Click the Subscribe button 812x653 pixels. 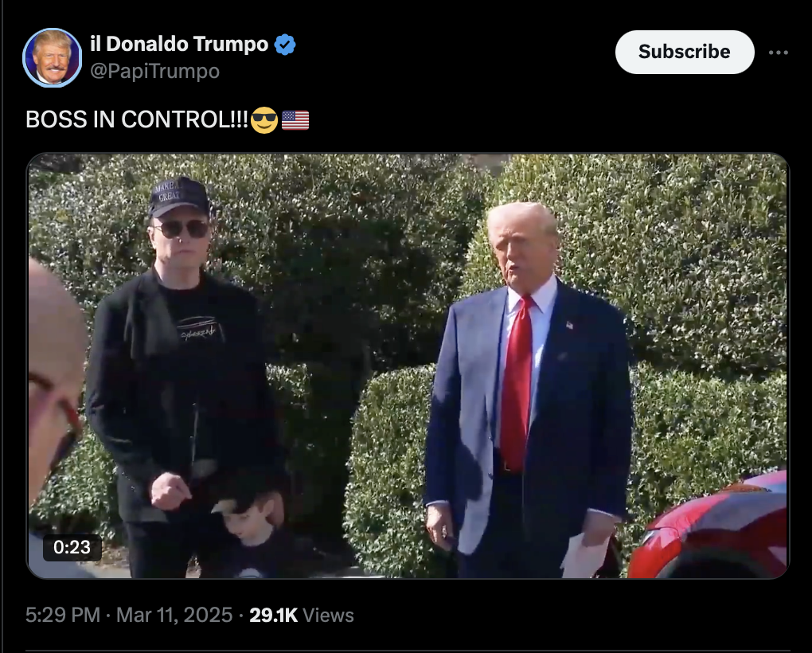tap(684, 52)
